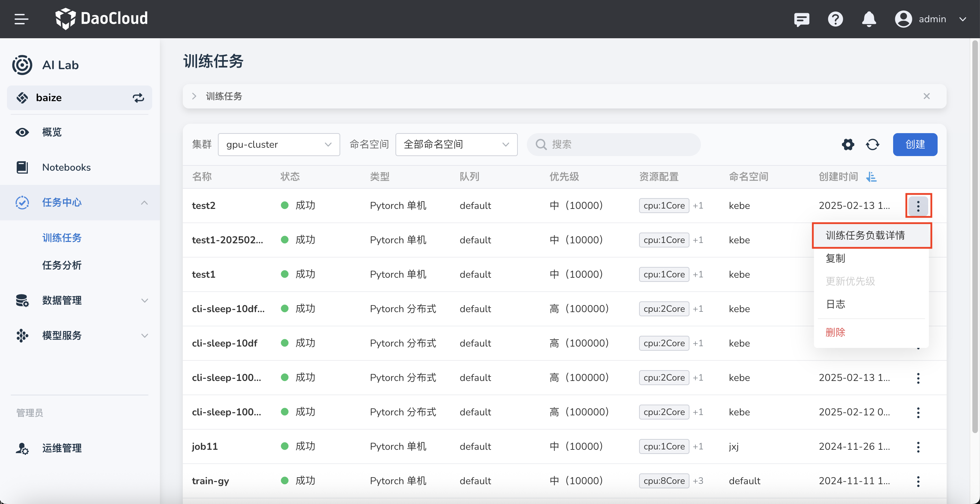The height and width of the screenshot is (504, 980).
Task: Click the workspace switch icon beside baize
Action: pos(138,98)
